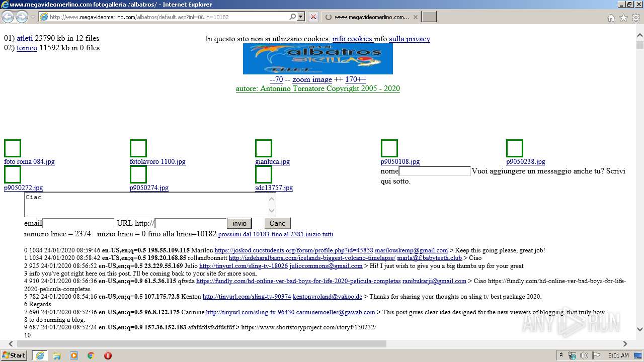
Task: Click carminemoeller@gawab.com email link
Action: pos(336,312)
